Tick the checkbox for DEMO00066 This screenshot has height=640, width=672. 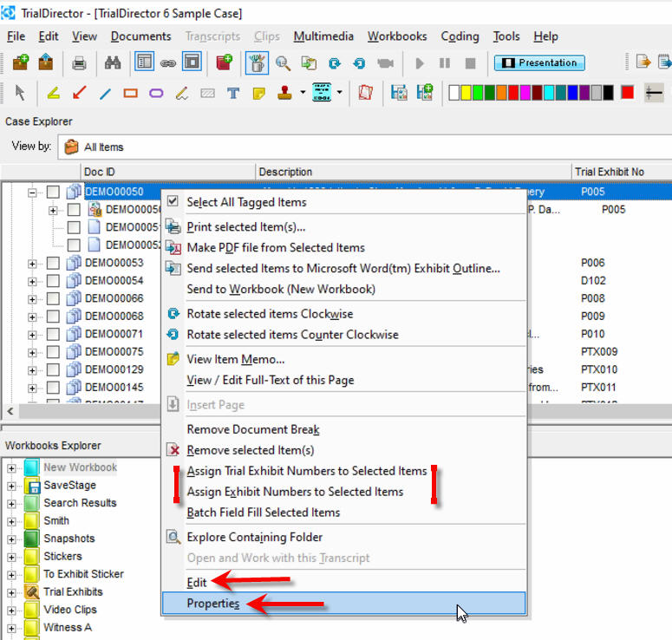tap(53, 298)
